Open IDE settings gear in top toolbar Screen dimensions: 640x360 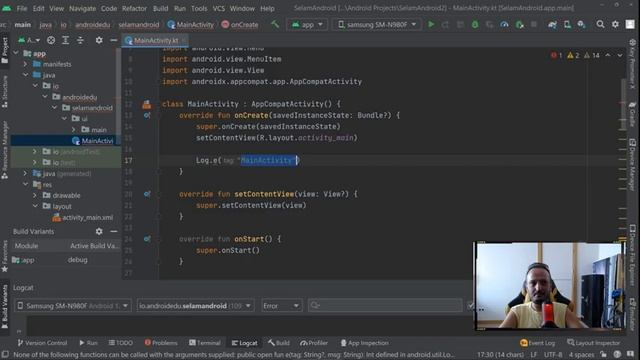tap(615, 24)
